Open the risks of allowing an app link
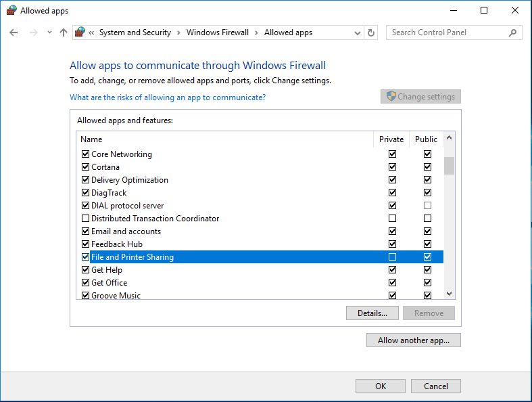This screenshot has width=532, height=402. [168, 97]
